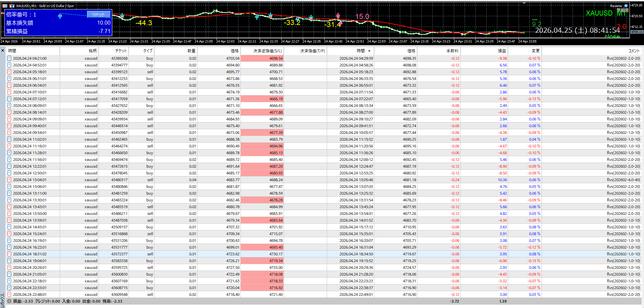Sort by close time column header 時間

pos(361,51)
